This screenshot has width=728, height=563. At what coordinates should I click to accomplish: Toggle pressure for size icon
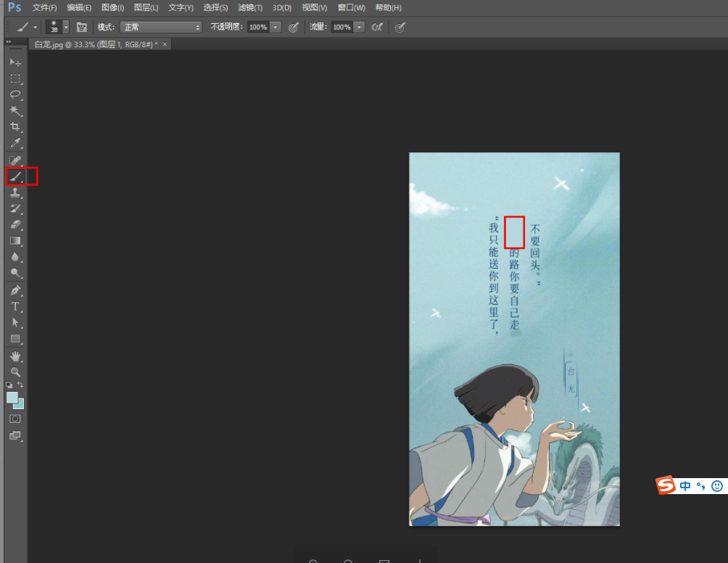pos(400,28)
